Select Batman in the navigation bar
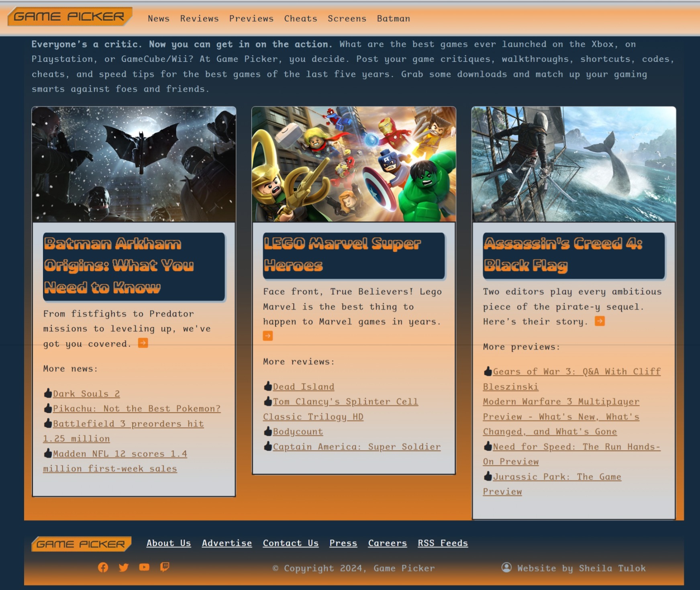The height and width of the screenshot is (590, 700). [x=394, y=18]
